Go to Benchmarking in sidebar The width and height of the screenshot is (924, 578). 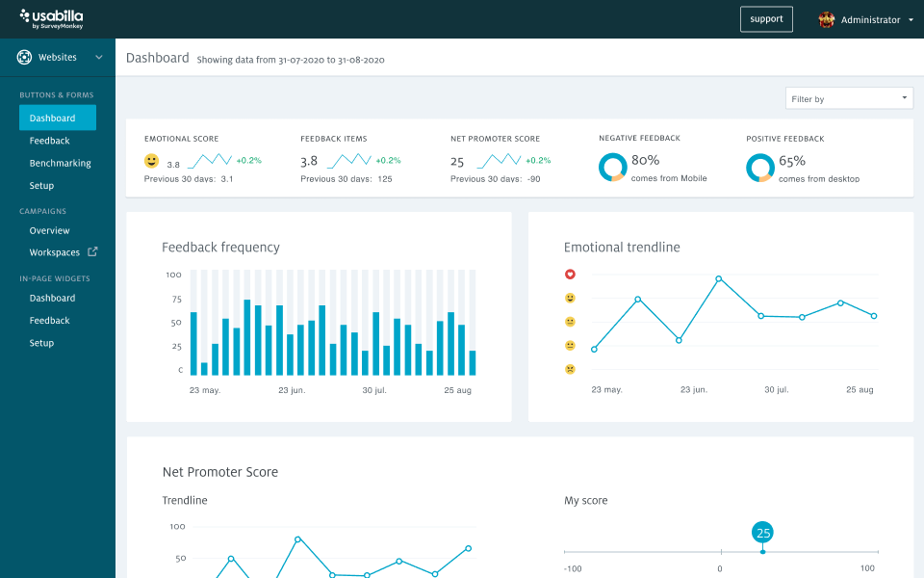pyautogui.click(x=60, y=163)
